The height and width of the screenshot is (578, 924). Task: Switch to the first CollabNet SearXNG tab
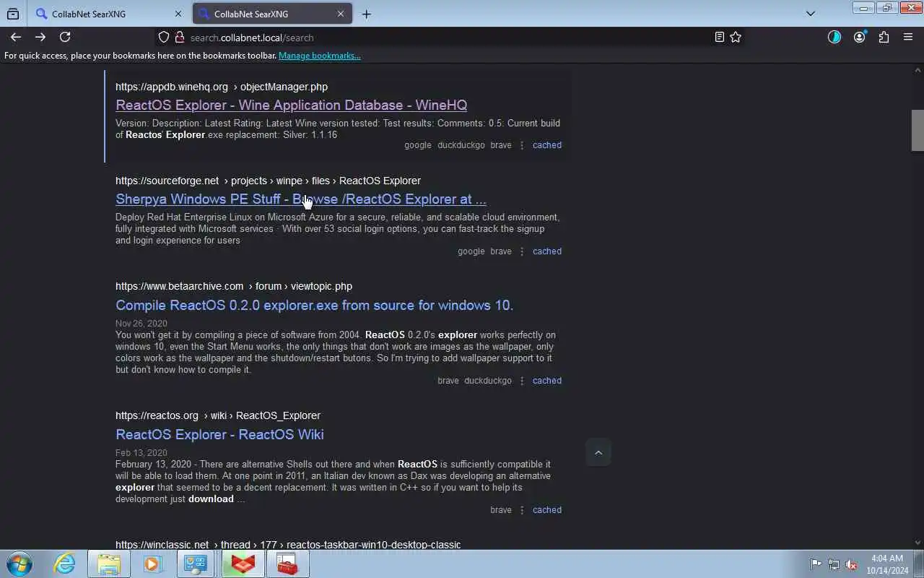point(108,14)
